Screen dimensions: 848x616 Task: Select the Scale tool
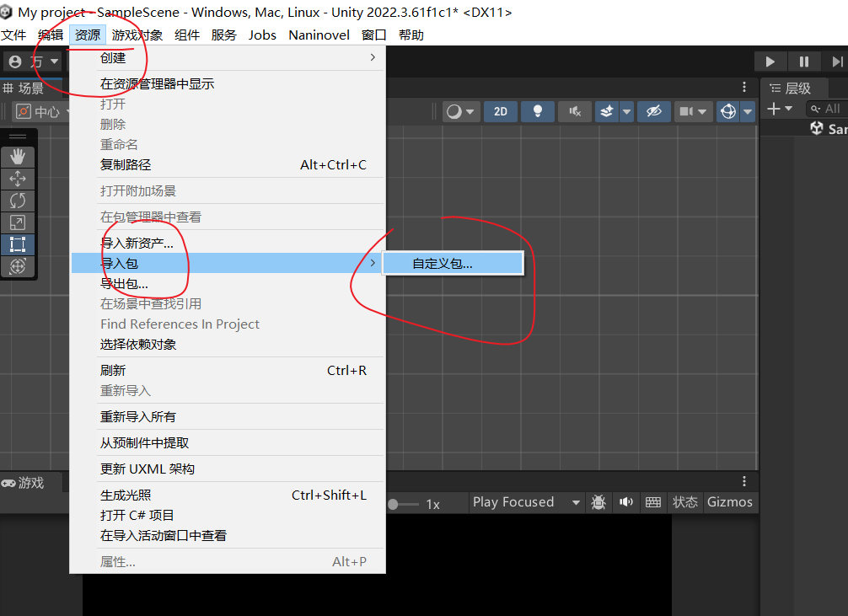point(18,222)
